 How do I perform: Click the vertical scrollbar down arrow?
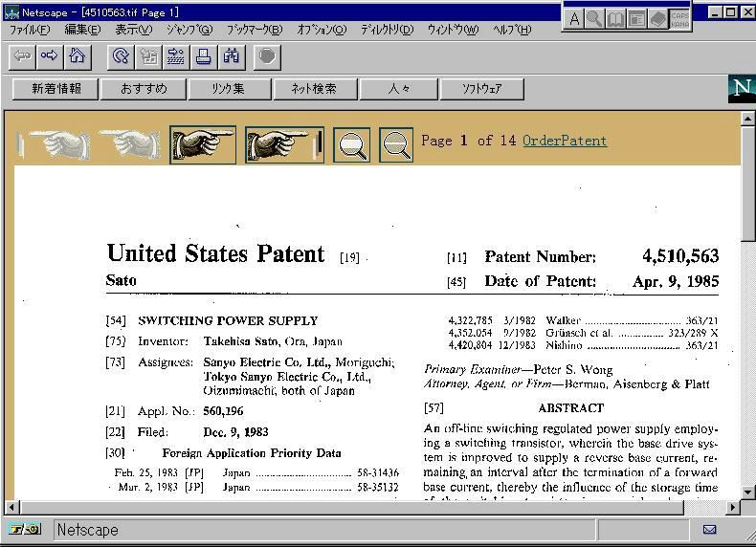click(748, 492)
